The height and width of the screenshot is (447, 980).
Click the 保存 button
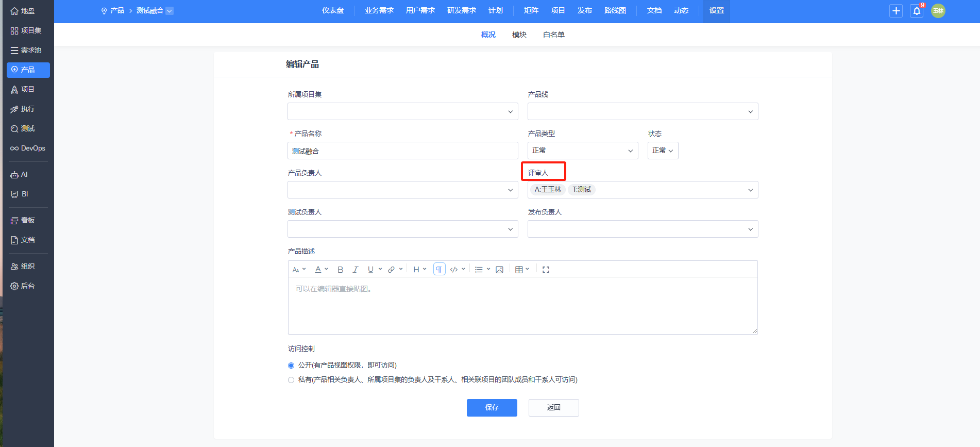click(492, 407)
